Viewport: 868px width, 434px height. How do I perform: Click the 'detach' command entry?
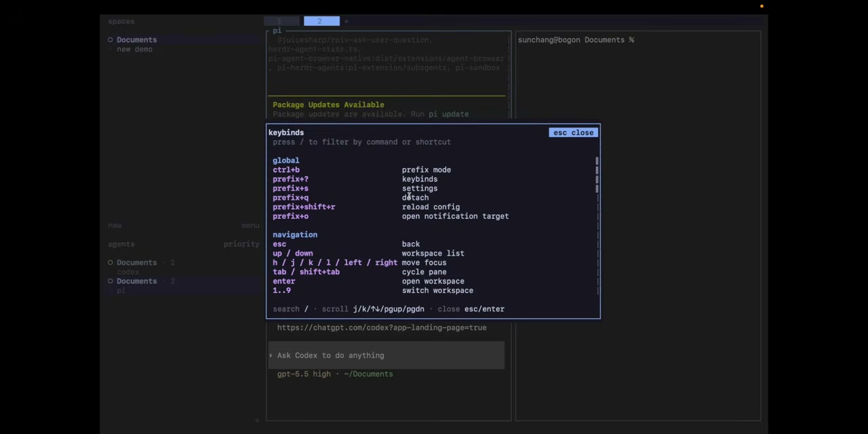[x=415, y=197]
